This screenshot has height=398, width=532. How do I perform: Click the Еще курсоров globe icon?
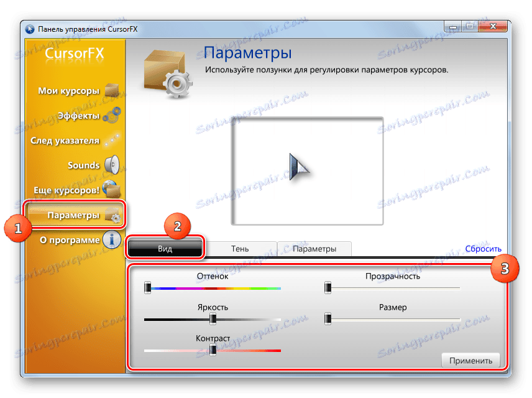pyautogui.click(x=112, y=189)
